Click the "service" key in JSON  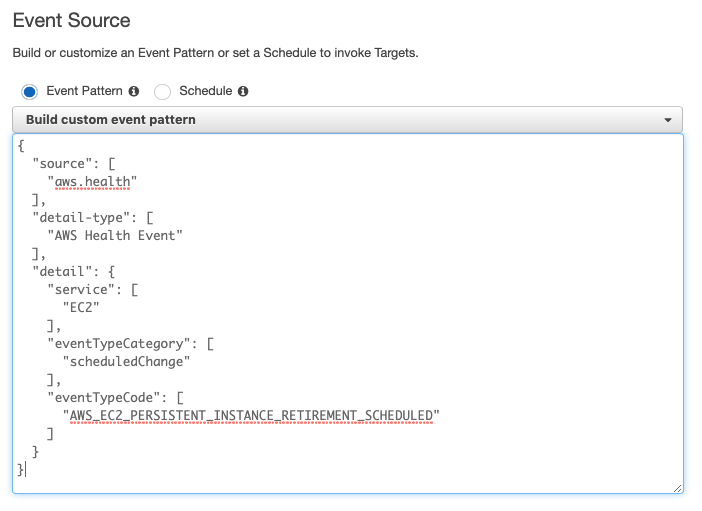84,289
